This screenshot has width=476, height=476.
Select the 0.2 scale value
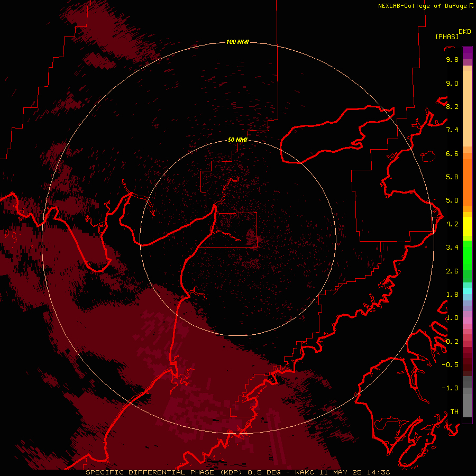click(452, 342)
